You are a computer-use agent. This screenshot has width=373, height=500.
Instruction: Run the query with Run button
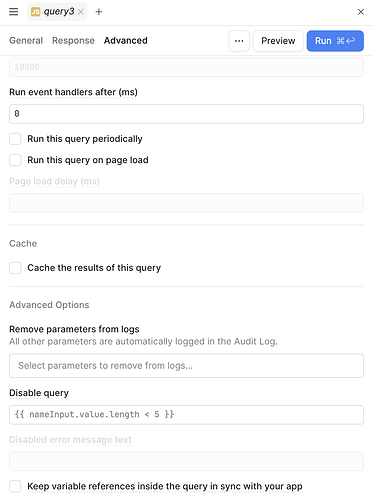click(x=335, y=41)
